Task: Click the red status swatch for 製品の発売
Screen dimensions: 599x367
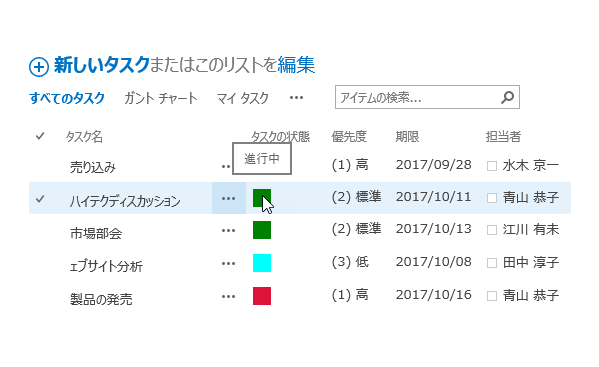Action: pos(262,296)
